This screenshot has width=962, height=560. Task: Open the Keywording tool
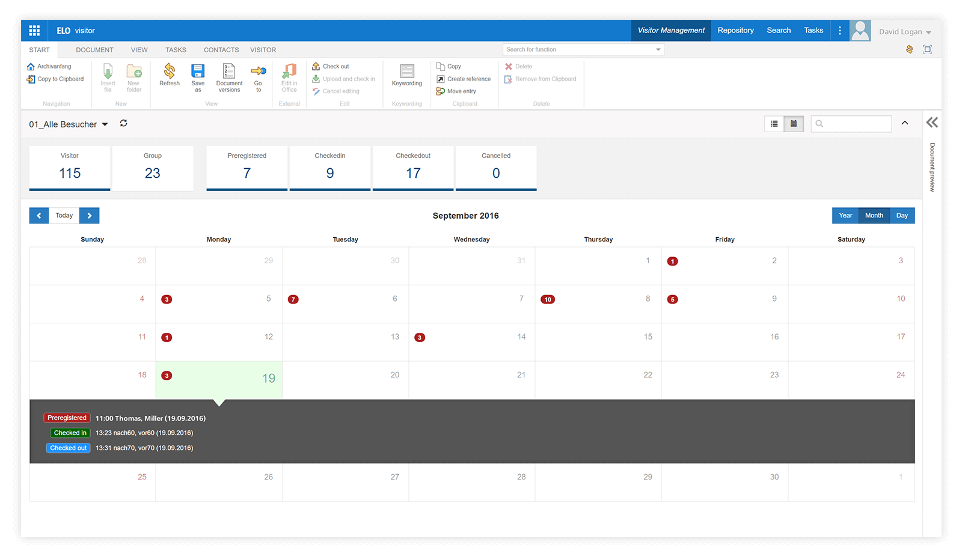point(407,72)
